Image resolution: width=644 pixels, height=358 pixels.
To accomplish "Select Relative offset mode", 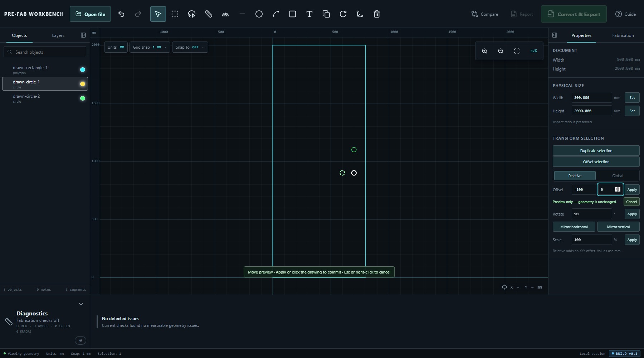I will pyautogui.click(x=575, y=176).
